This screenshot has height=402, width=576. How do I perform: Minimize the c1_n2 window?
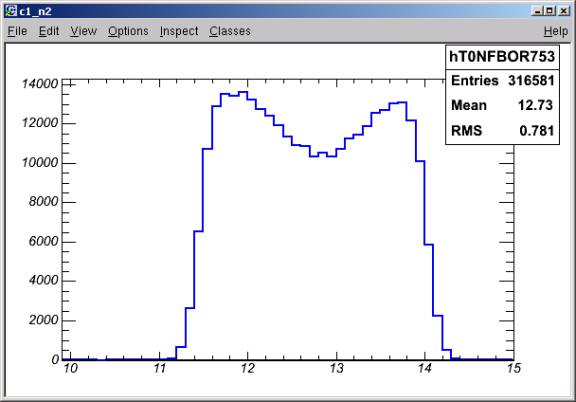[x=537, y=11]
